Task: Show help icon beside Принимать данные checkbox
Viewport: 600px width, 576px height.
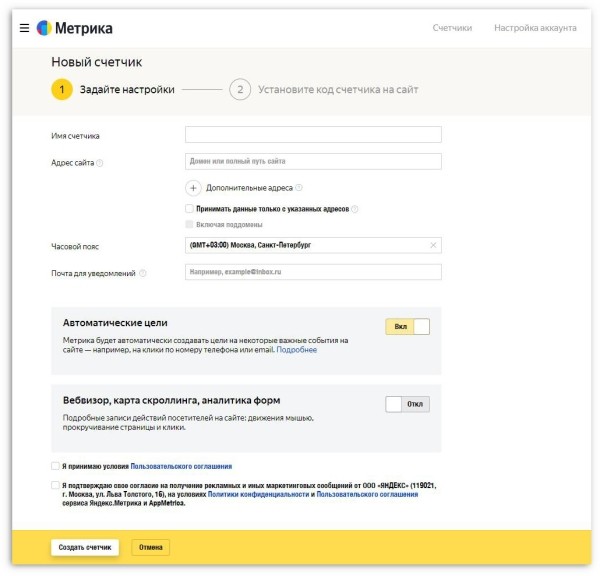Action: point(355,209)
